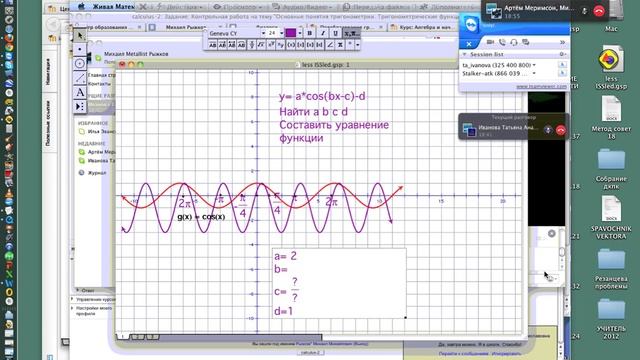Switch to Михаил Рыжков browser tab

185,27
